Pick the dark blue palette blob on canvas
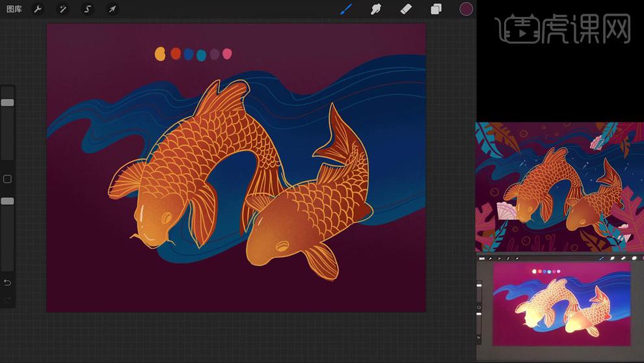The image size is (644, 363). click(189, 54)
